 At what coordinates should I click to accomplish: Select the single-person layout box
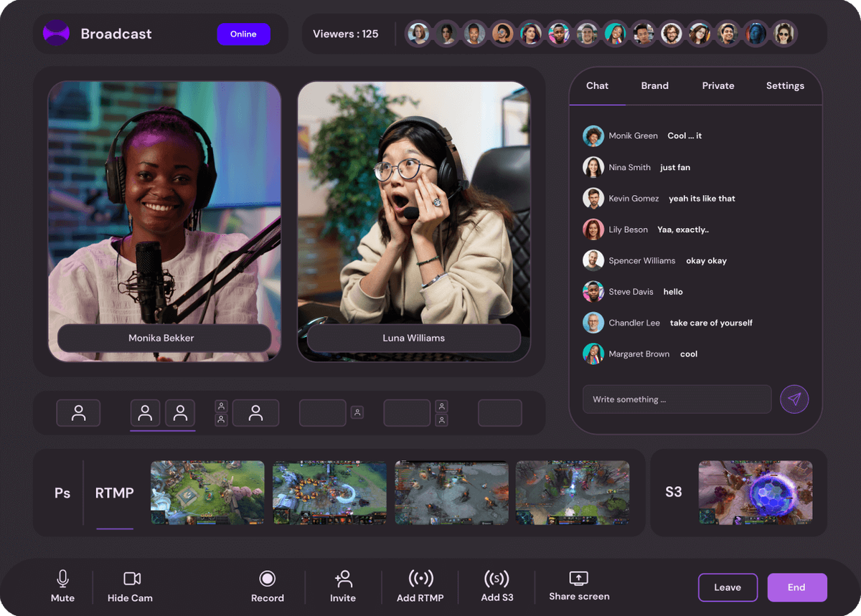[78, 413]
